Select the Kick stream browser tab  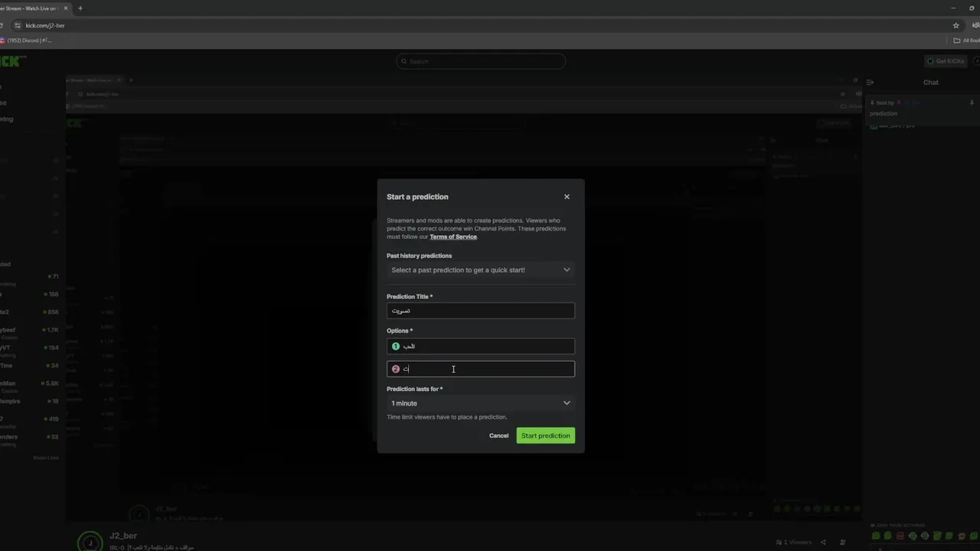(x=34, y=8)
